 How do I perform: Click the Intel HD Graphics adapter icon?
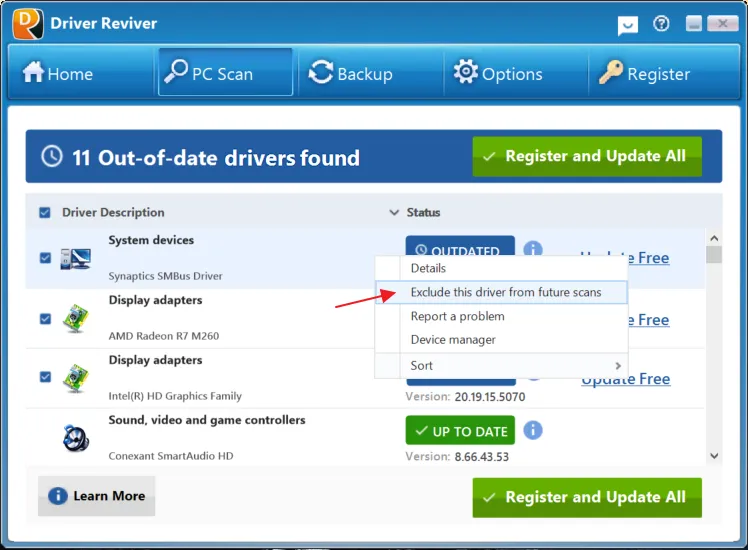pyautogui.click(x=75, y=378)
